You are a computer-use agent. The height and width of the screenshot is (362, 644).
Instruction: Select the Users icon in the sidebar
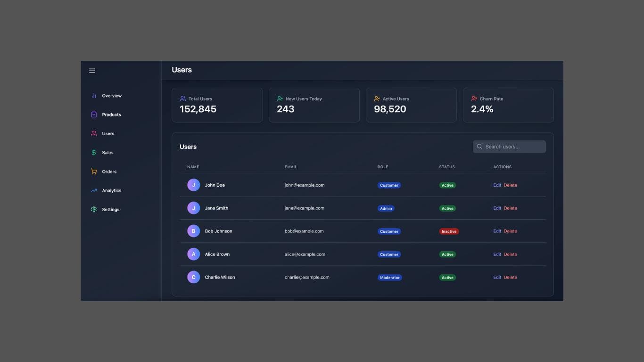(94, 133)
